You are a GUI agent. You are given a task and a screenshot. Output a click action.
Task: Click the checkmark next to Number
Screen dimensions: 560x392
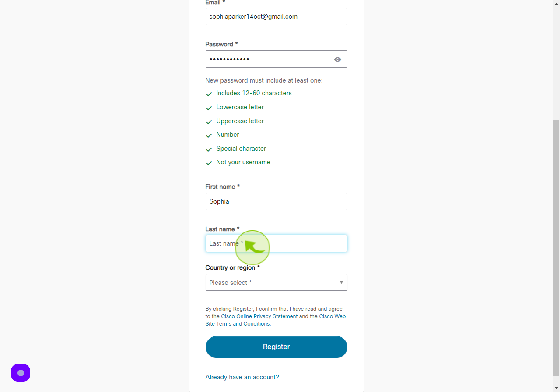(209, 135)
